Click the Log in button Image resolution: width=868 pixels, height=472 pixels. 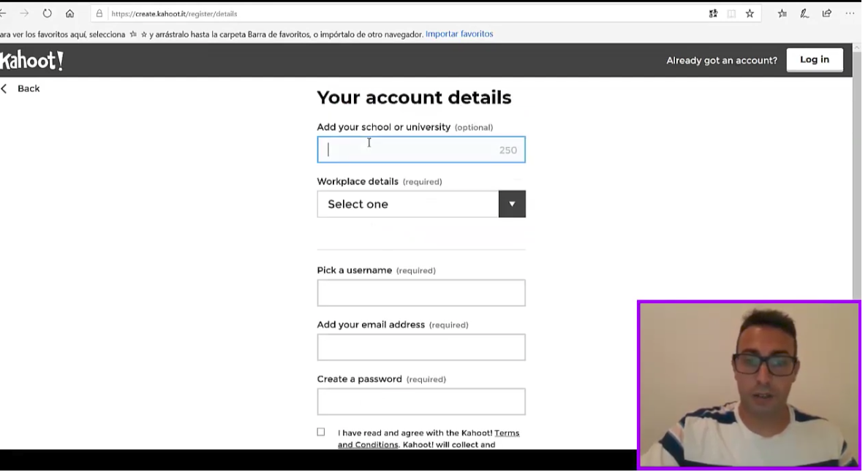click(815, 60)
